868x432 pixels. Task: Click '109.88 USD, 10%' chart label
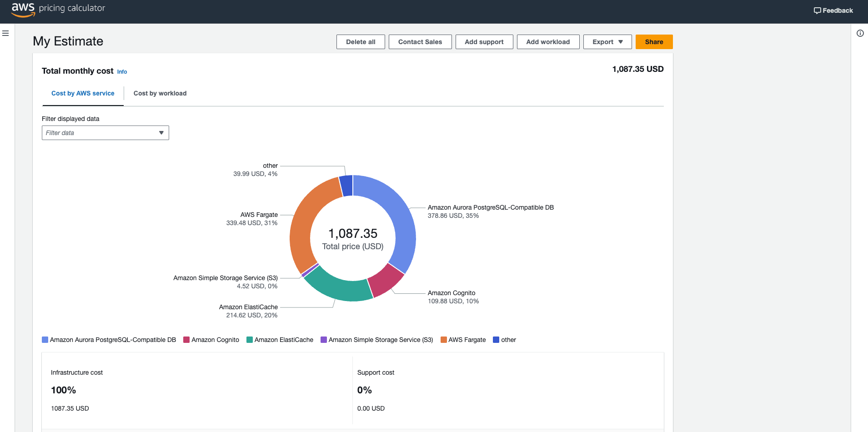click(x=453, y=301)
